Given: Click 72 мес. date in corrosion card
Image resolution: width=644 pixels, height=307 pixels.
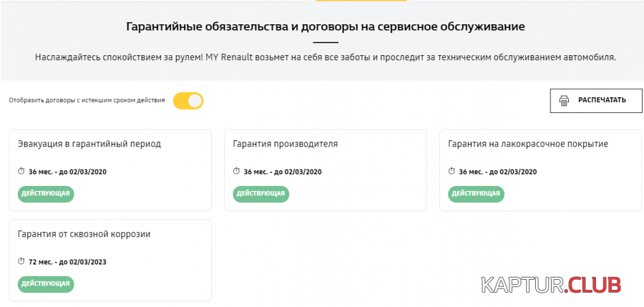Looking at the screenshot, I should coord(67,262).
